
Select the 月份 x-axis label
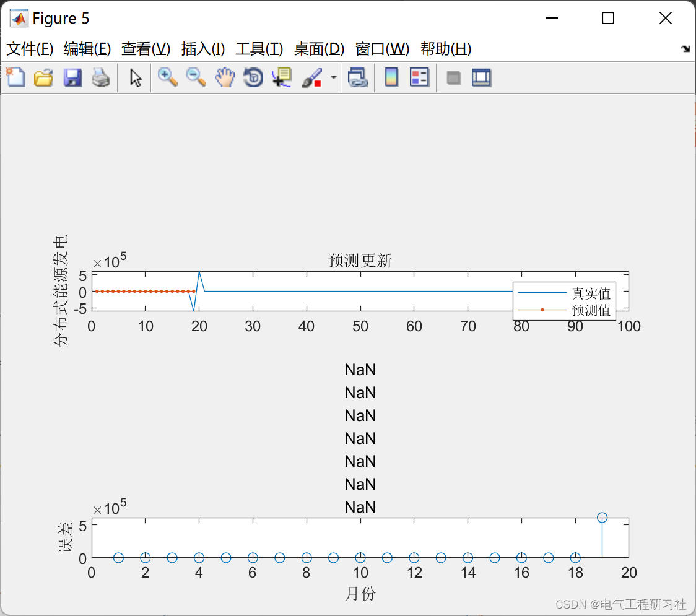click(x=360, y=593)
